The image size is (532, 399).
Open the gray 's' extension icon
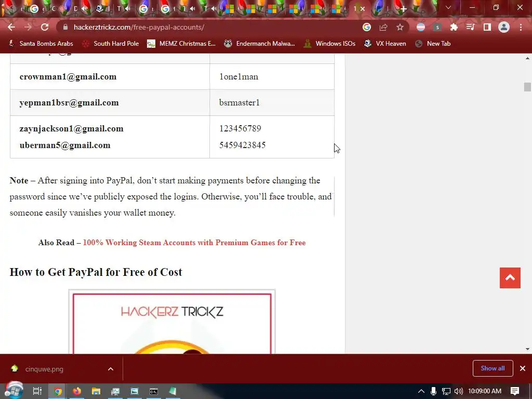point(437,27)
